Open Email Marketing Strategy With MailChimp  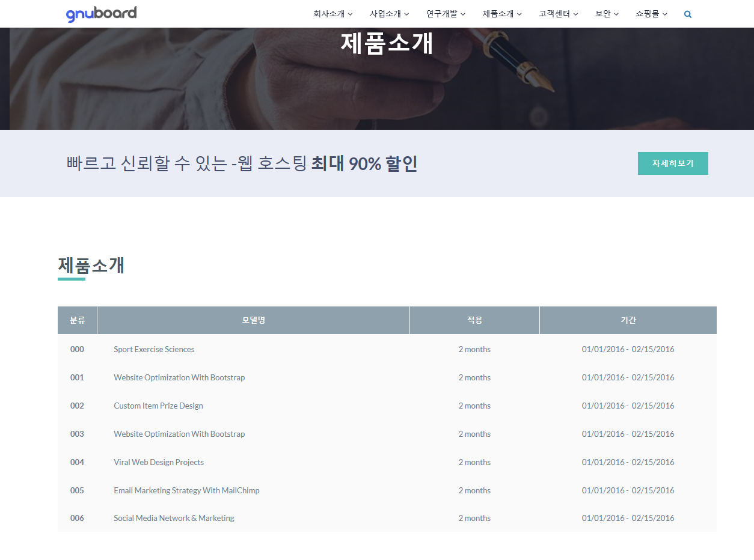click(x=186, y=490)
